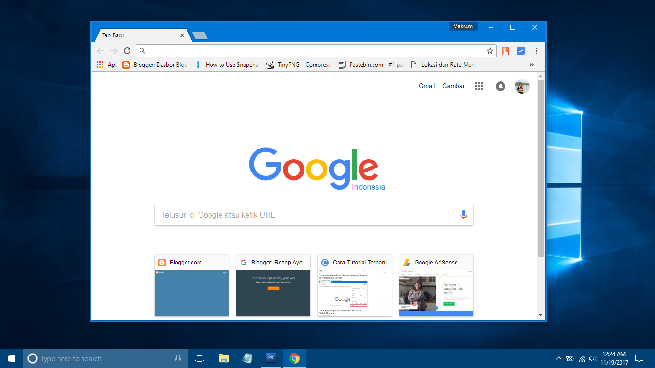Show hidden system tray icons

click(x=558, y=358)
